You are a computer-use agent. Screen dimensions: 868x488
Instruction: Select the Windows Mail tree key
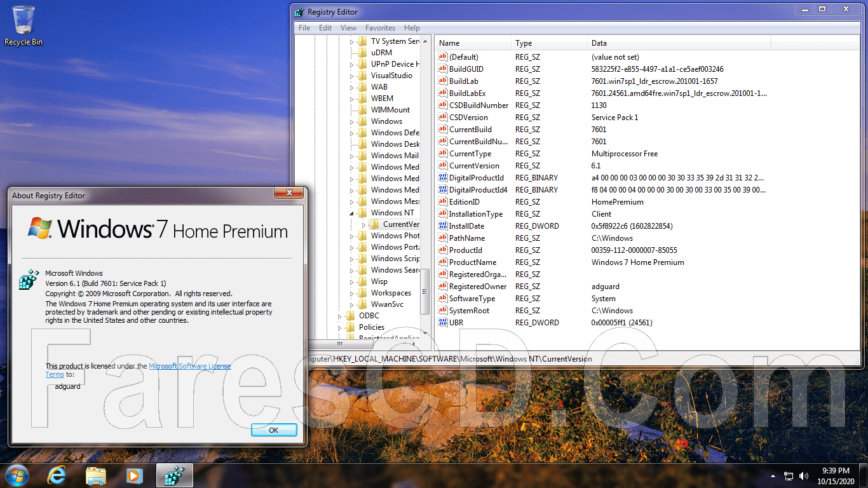pos(395,156)
